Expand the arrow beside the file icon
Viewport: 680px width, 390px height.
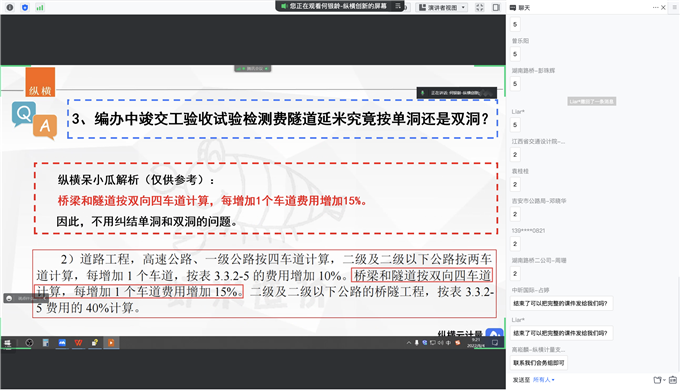click(664, 380)
